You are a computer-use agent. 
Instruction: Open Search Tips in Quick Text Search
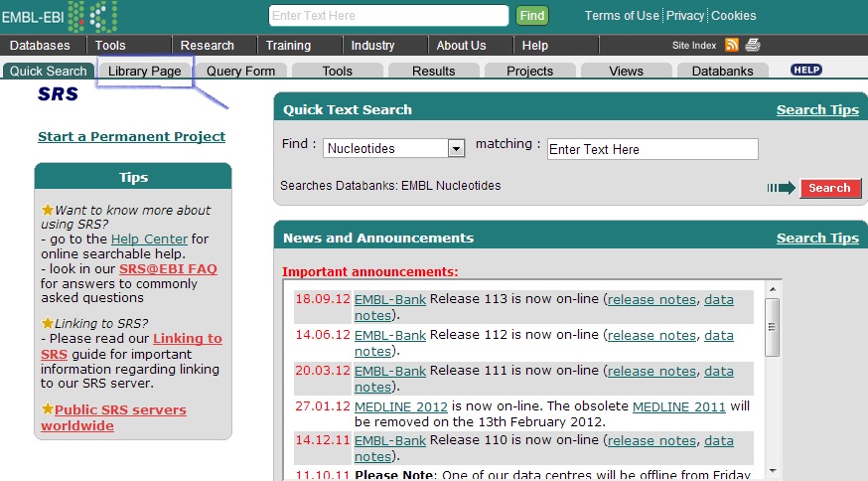coord(817,109)
